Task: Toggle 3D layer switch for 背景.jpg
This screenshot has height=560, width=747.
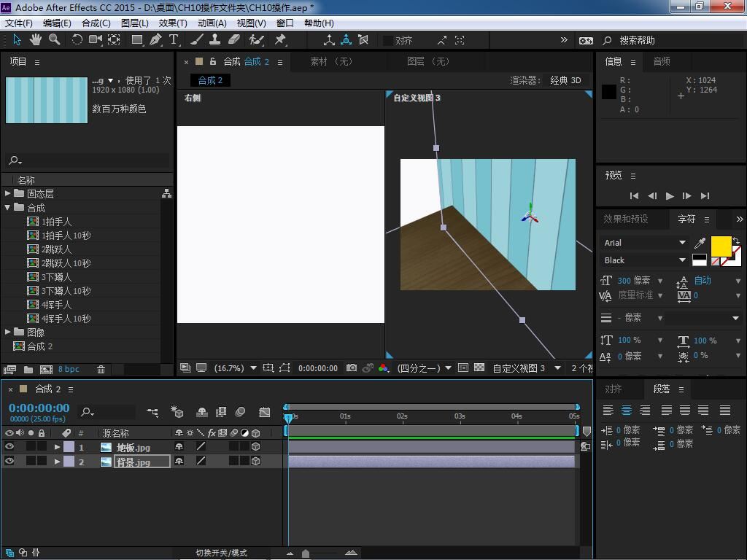Action: 256,461
